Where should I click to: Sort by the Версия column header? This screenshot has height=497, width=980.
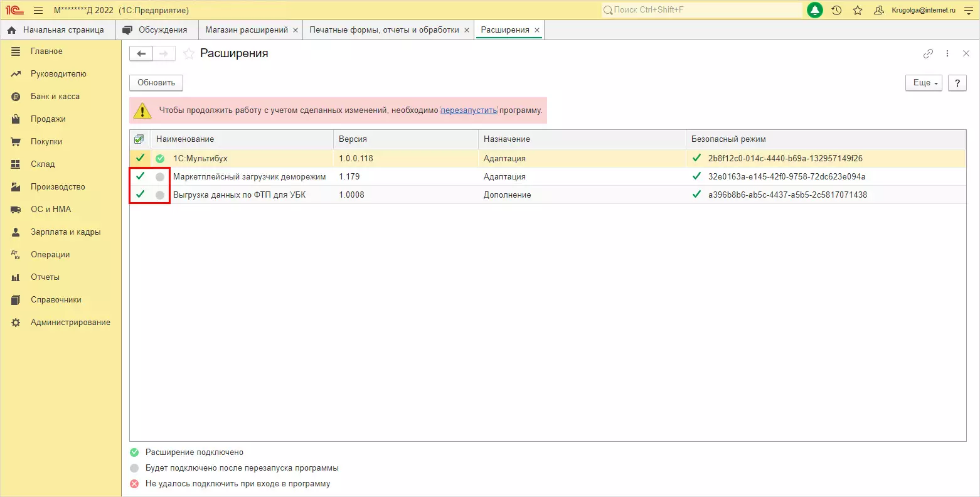tap(406, 139)
